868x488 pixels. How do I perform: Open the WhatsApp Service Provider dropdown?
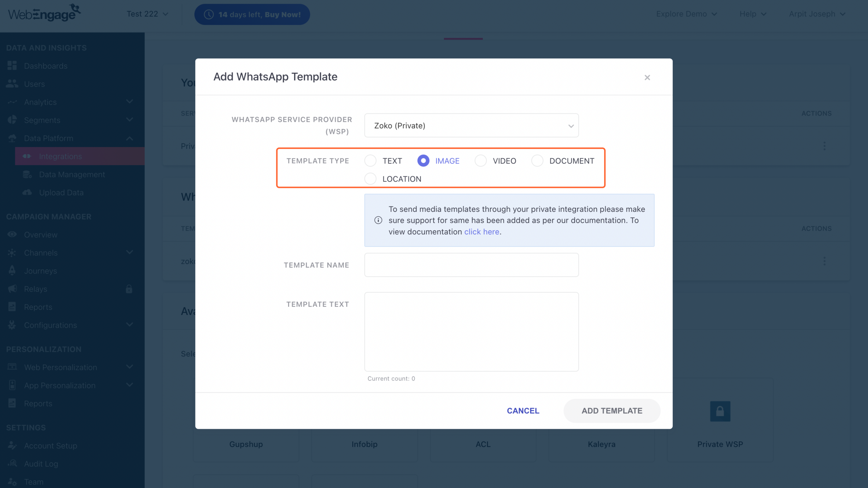coord(471,125)
